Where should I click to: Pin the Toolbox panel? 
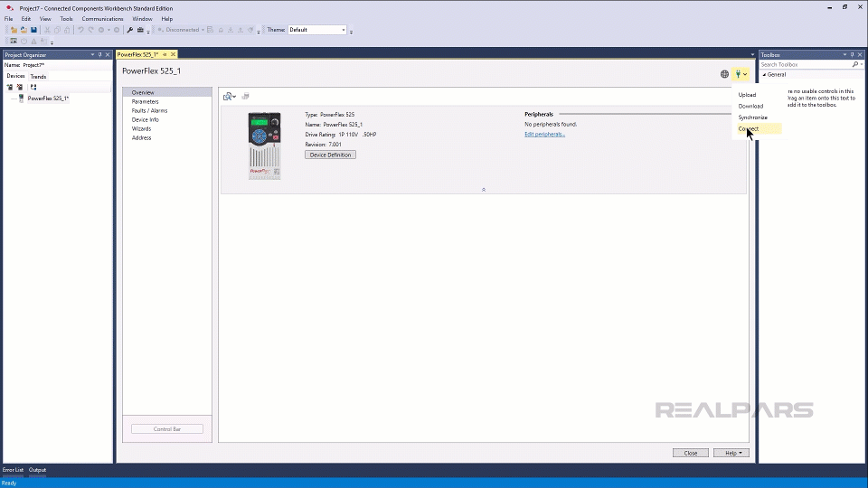(x=853, y=55)
